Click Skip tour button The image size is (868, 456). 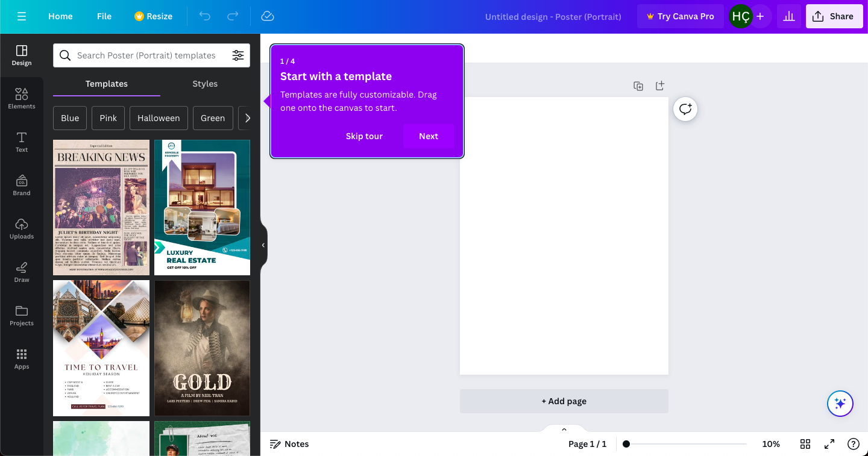(x=364, y=136)
